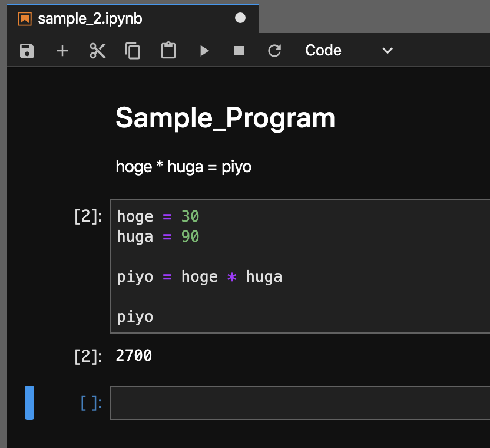The width and height of the screenshot is (490, 448).
Task: Click the notebook icon on the tab
Action: click(x=25, y=19)
